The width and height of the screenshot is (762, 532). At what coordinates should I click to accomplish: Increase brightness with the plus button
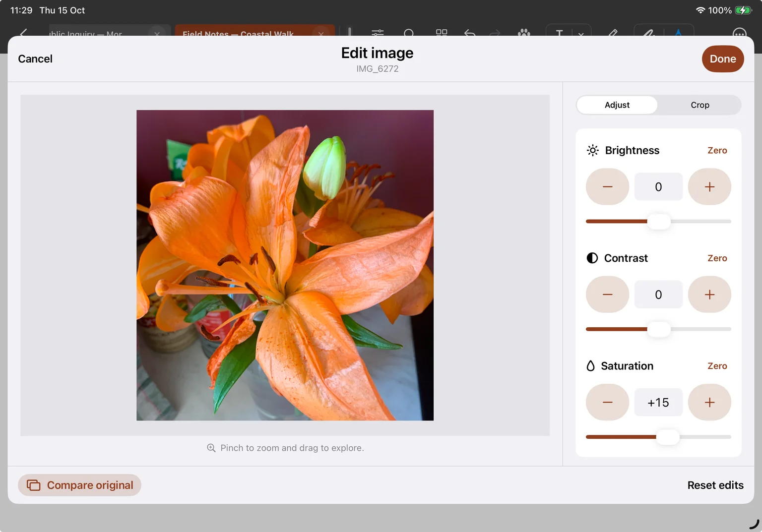click(x=709, y=187)
